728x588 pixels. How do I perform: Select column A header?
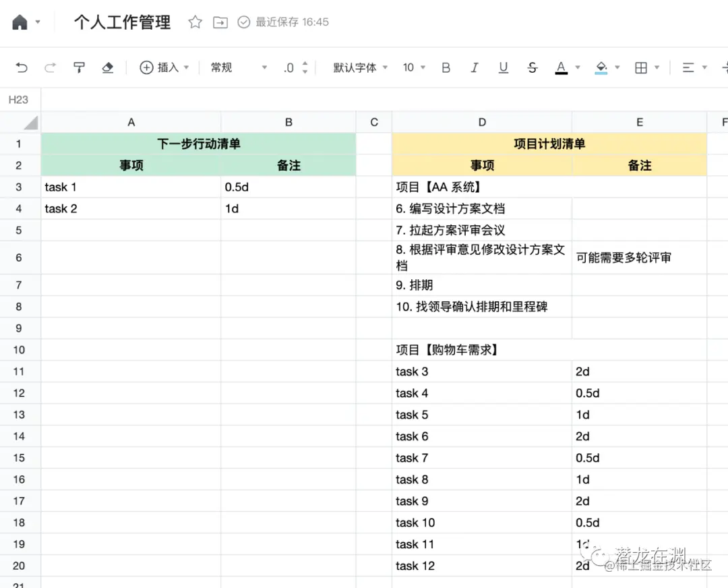[x=131, y=122]
